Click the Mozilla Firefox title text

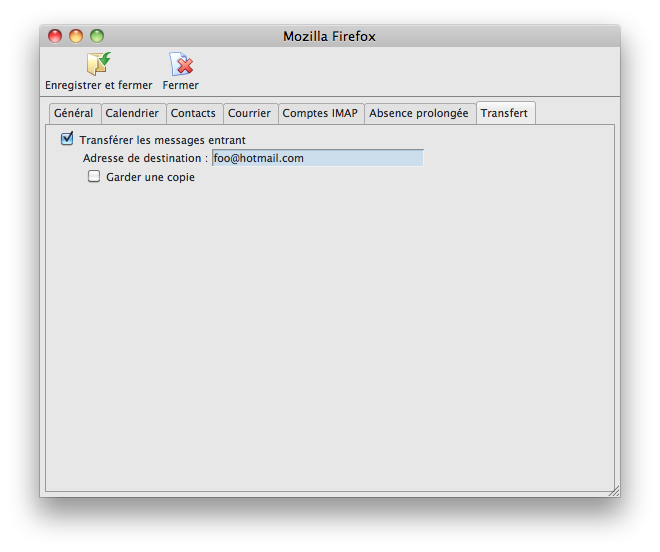[329, 37]
